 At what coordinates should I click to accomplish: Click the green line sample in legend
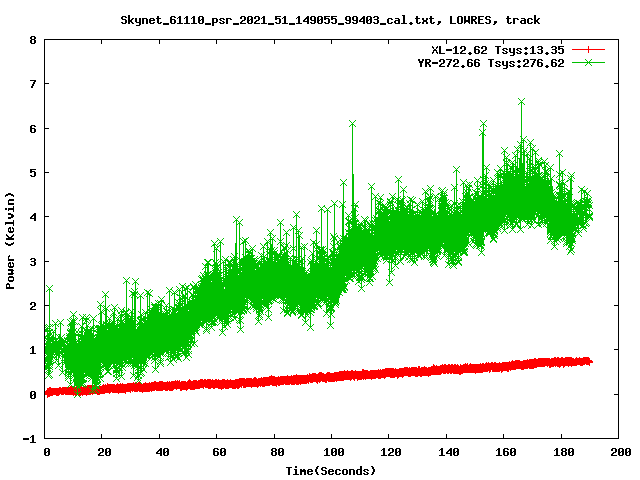589,62
